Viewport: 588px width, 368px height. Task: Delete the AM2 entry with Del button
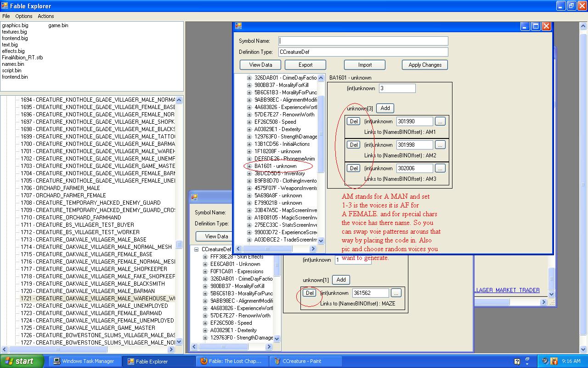353,145
